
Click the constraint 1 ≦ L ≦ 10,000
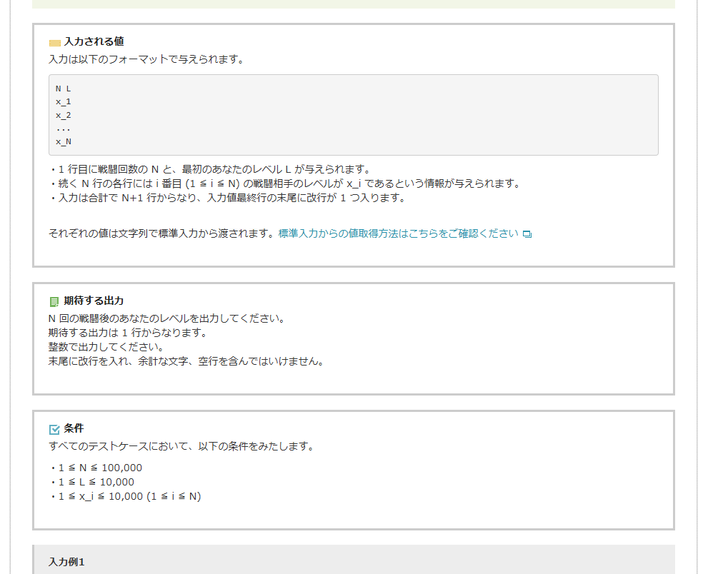click(96, 482)
